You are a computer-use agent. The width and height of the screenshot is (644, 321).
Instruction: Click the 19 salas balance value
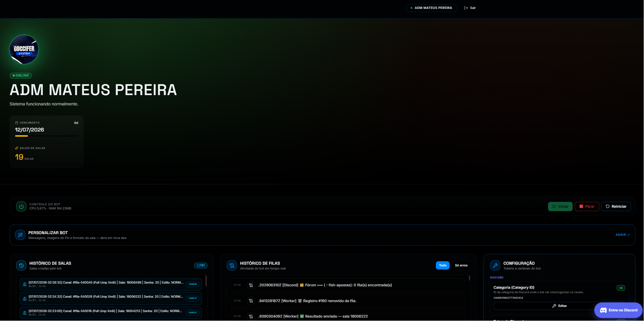click(19, 157)
